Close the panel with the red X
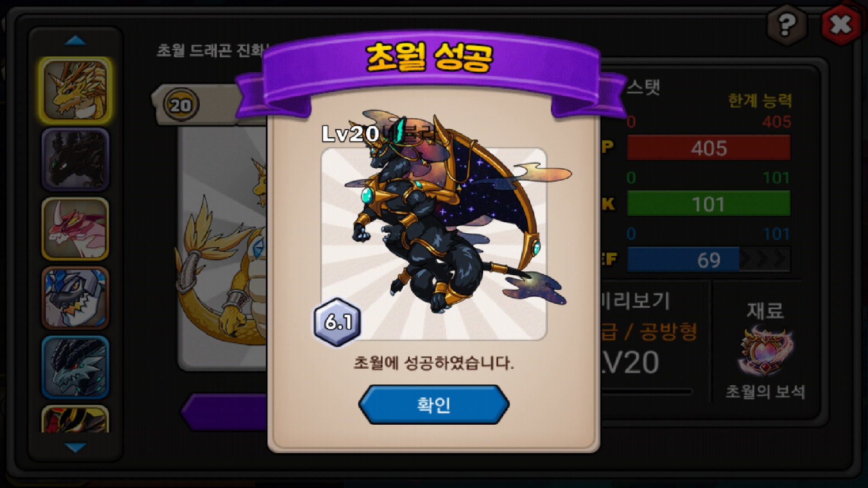Image resolution: width=868 pixels, height=488 pixels. pos(840,24)
